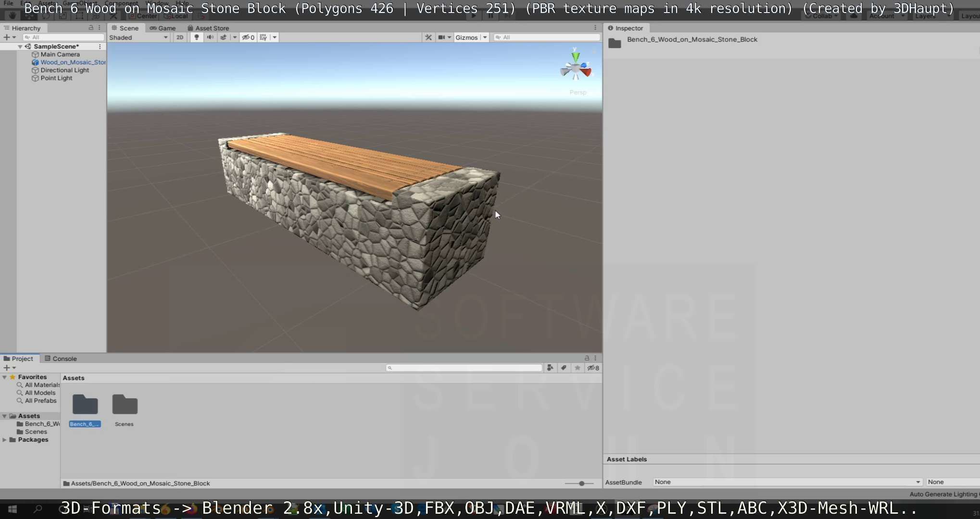980x519 pixels.
Task: Click the orientation gizmo green Y axis cone
Action: (575, 56)
